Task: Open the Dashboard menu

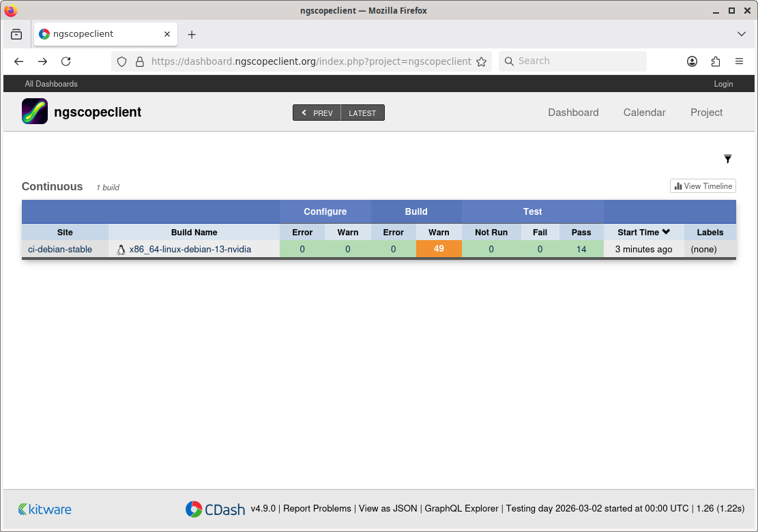Action: point(573,113)
